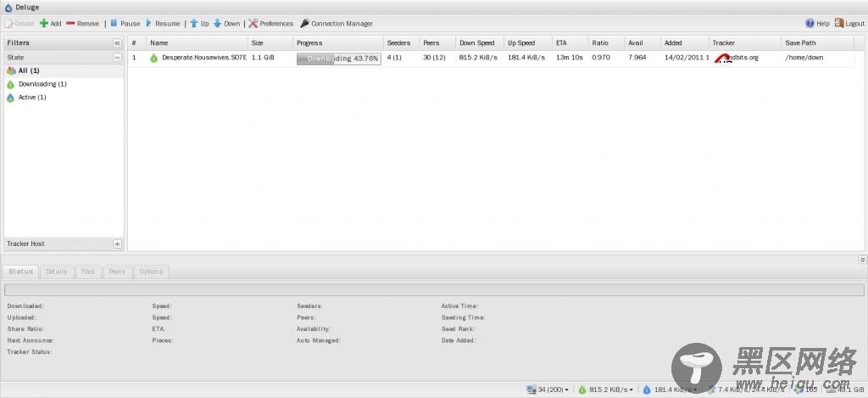
Task: Sort by the Ratio column header
Action: point(606,42)
